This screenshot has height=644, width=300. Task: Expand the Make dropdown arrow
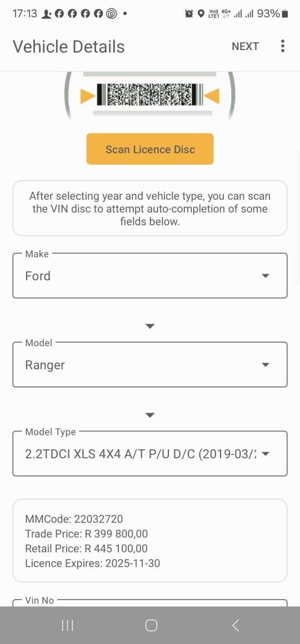(266, 276)
